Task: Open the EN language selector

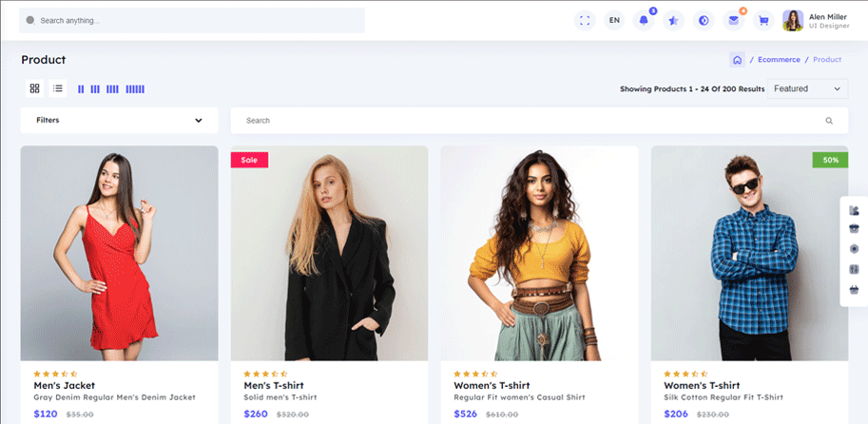Action: (x=614, y=20)
